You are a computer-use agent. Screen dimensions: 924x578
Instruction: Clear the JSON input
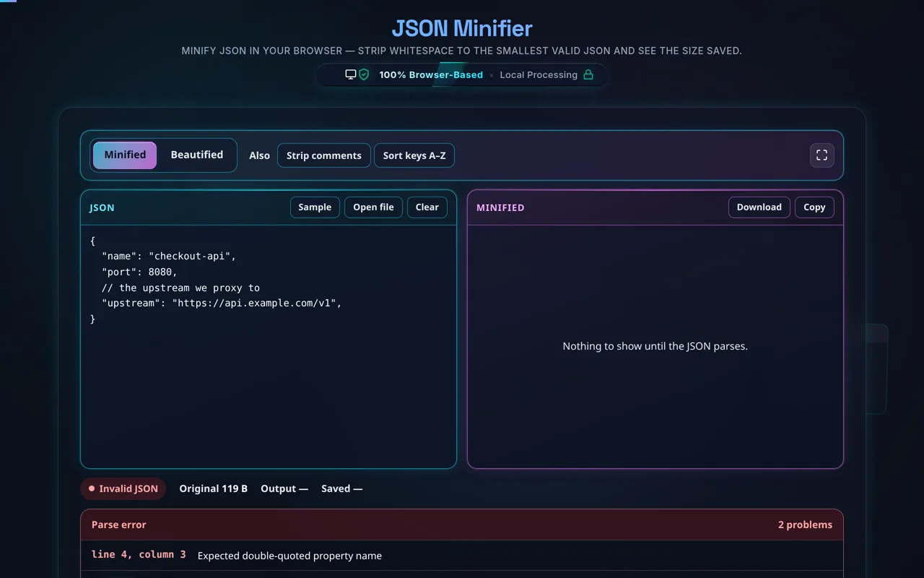coord(427,207)
